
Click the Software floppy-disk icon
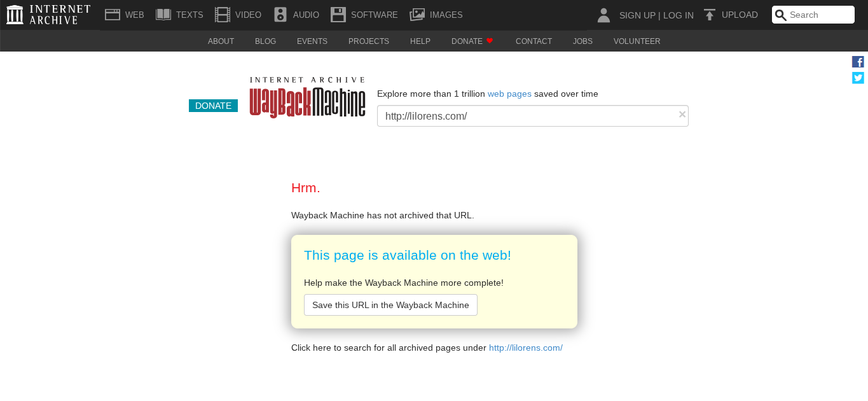(338, 15)
